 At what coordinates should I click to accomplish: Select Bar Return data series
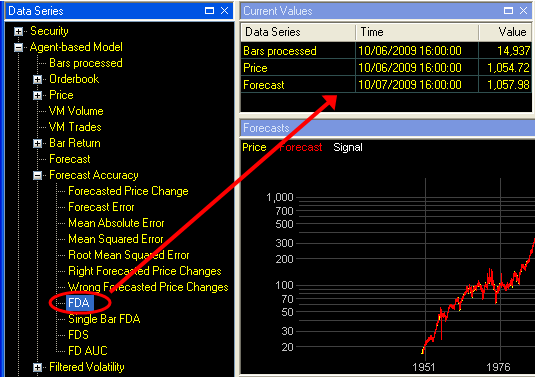click(x=75, y=143)
